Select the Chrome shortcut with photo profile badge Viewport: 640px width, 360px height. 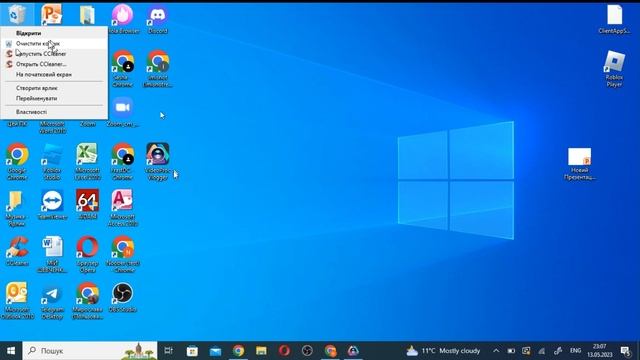[87, 300]
